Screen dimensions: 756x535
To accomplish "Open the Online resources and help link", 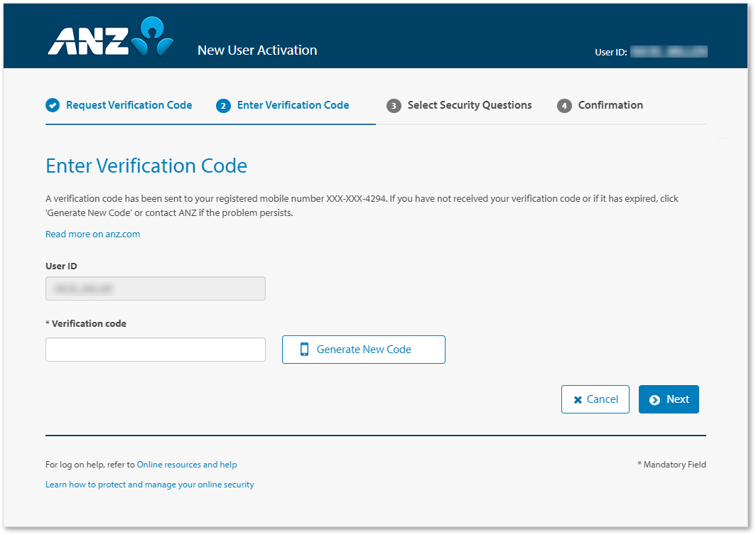I will (187, 464).
